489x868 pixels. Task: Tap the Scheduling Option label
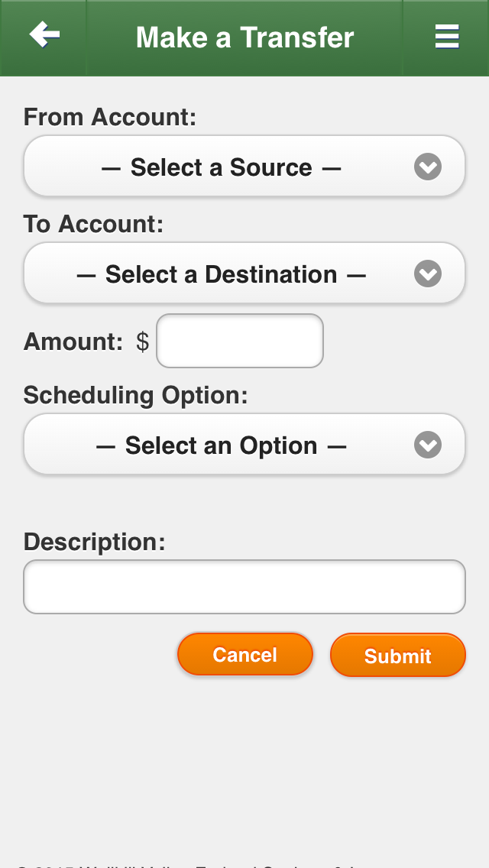tap(136, 395)
